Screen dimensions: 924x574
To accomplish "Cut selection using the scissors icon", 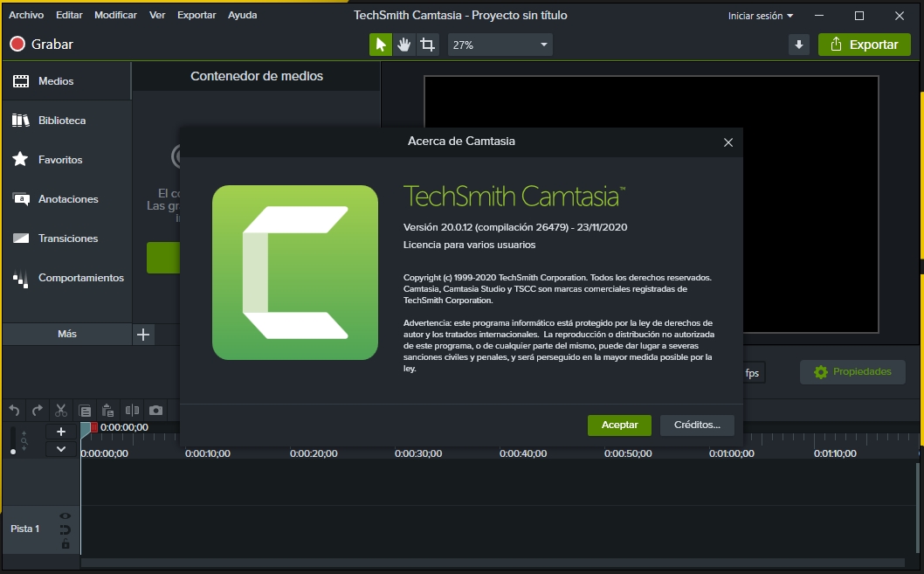I will tap(59, 410).
